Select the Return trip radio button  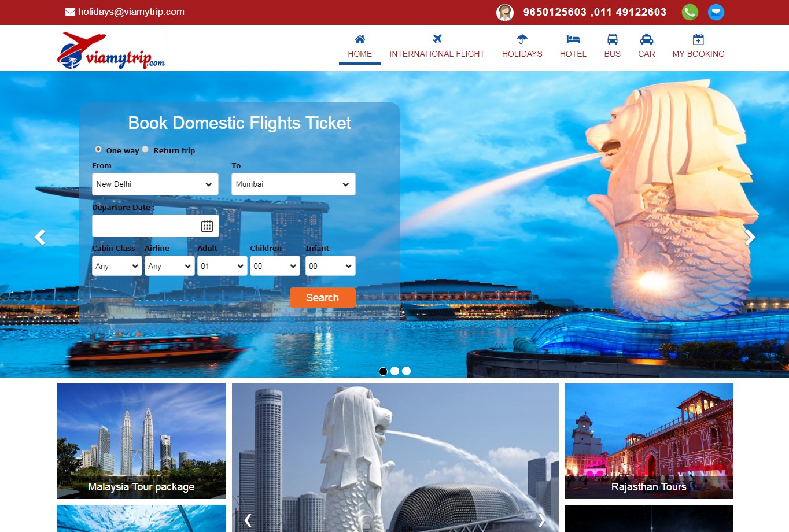(146, 149)
